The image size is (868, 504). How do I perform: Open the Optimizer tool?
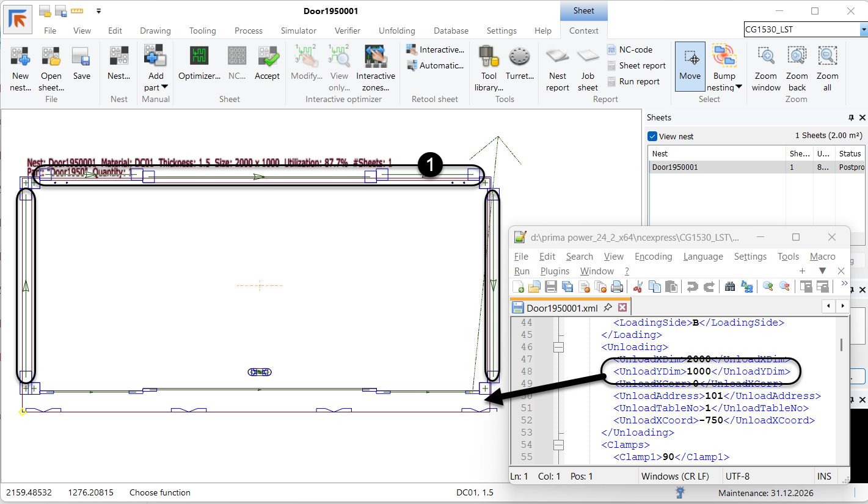pyautogui.click(x=199, y=57)
